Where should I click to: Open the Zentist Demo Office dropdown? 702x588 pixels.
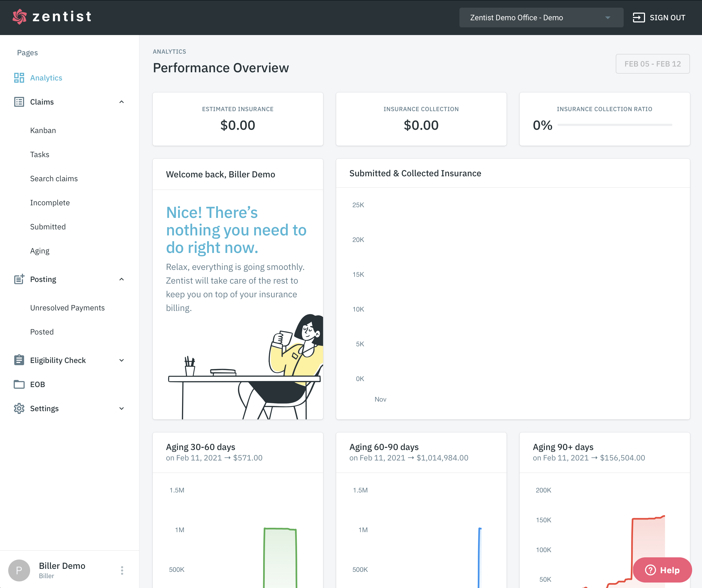pos(541,18)
